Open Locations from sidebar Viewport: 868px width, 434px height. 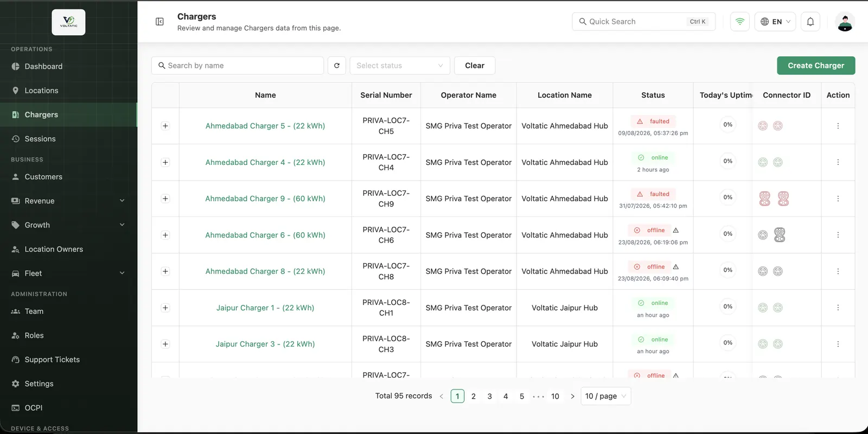(68, 91)
